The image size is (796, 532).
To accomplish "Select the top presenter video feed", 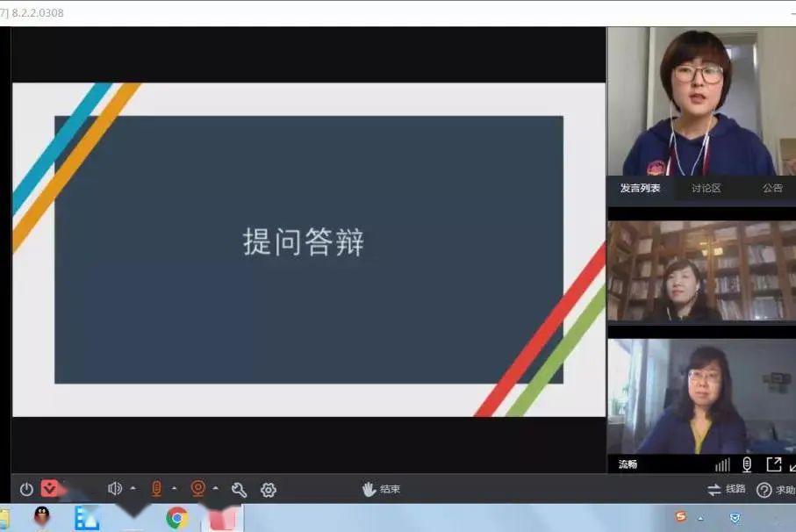I will (701, 102).
